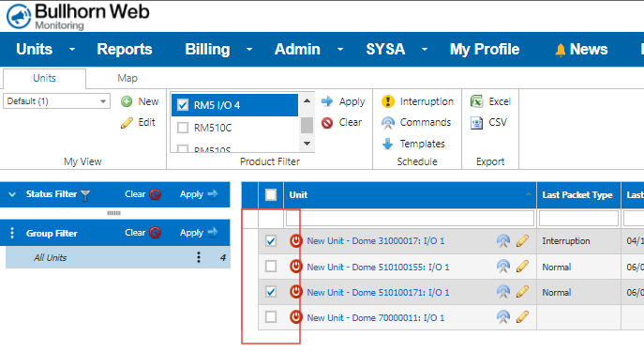Click the News bell icon
This screenshot has width=644, height=352.
click(x=561, y=50)
